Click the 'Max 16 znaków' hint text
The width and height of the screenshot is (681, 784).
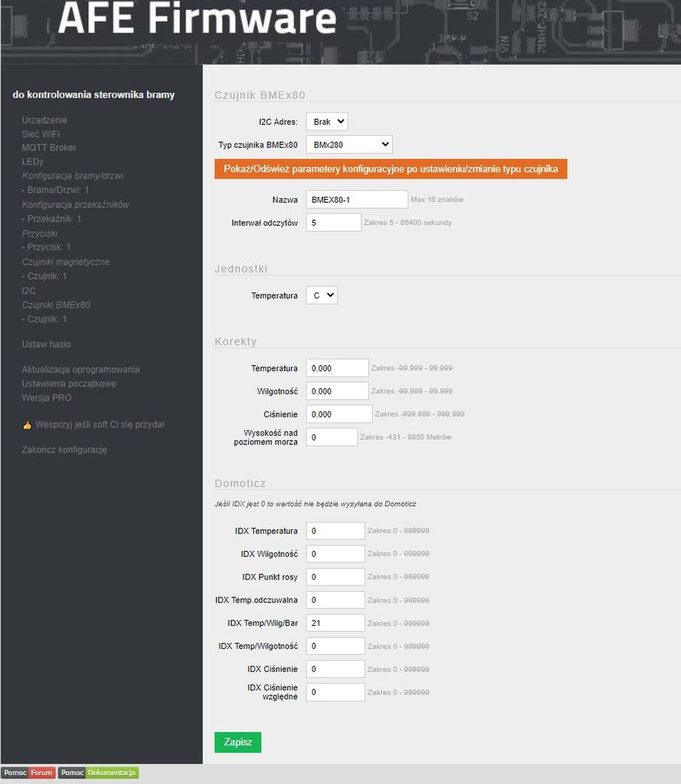point(437,200)
